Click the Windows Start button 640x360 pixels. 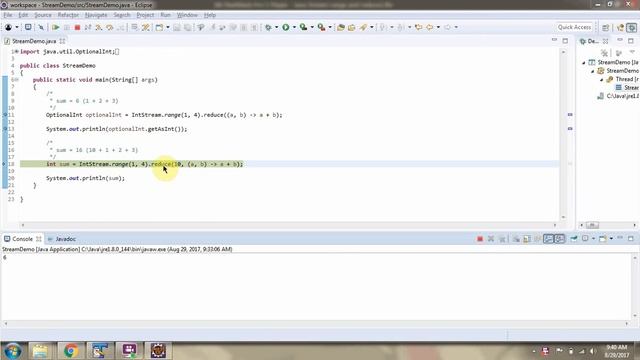pos(13,351)
